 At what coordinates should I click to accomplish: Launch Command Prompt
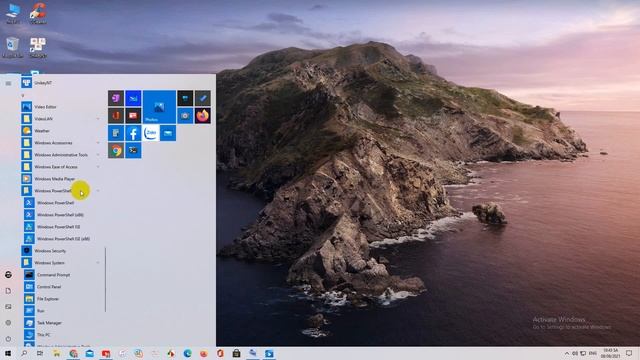(61, 275)
